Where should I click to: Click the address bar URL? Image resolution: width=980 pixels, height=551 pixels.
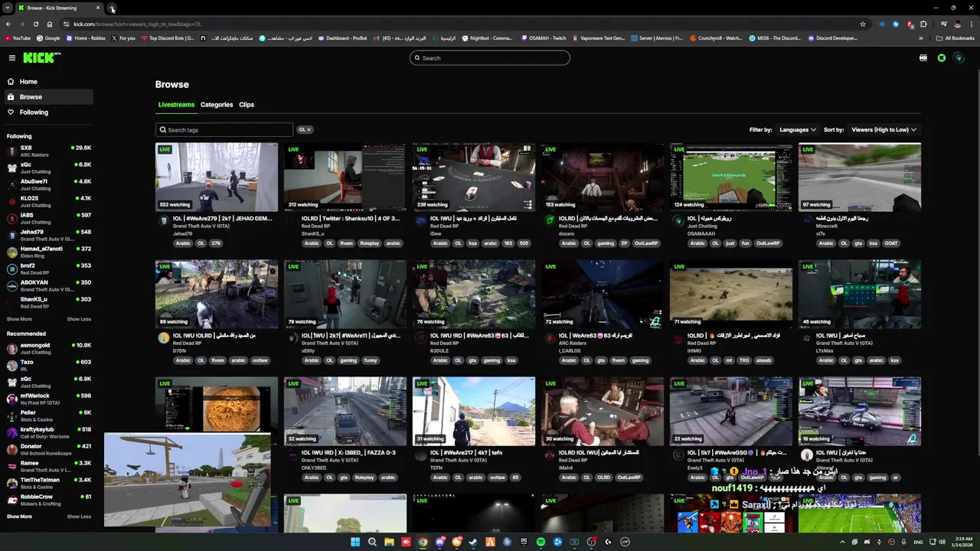138,24
